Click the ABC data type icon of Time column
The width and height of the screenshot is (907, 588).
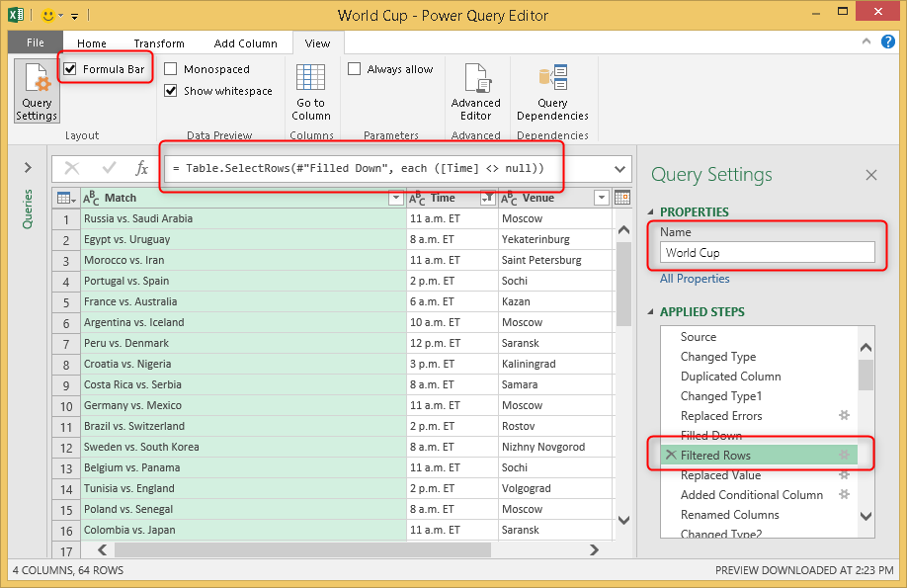coord(417,198)
